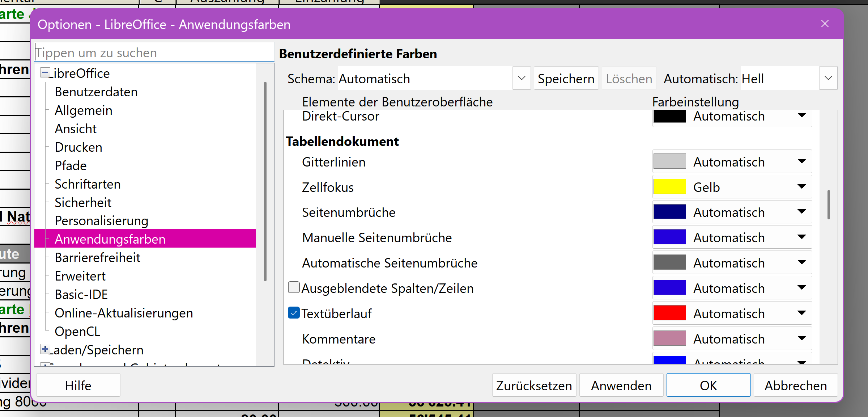Select Erweitert in the options tree

click(80, 276)
